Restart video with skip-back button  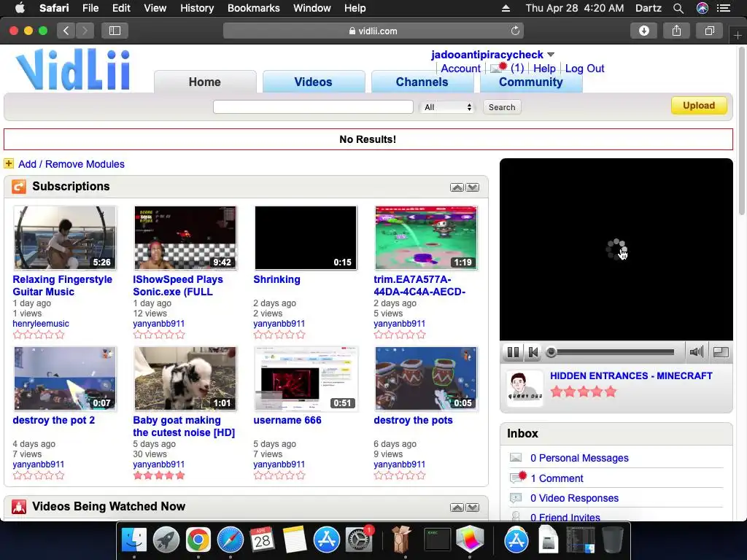(x=533, y=352)
